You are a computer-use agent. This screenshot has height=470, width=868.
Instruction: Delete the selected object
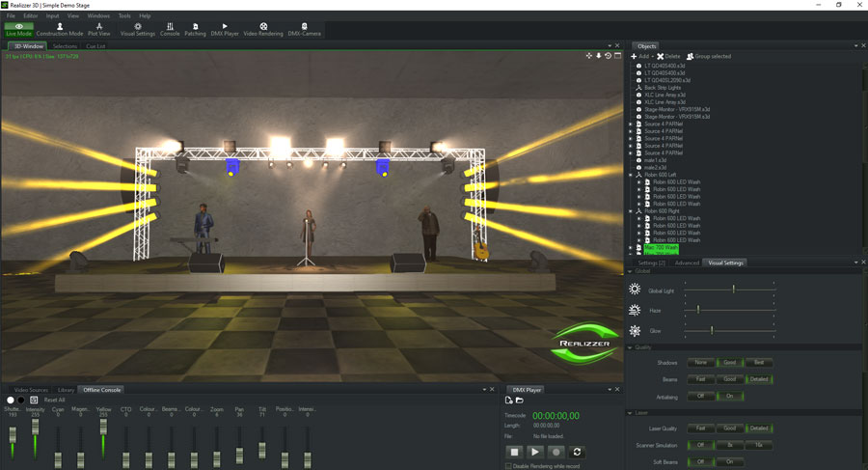(668, 57)
